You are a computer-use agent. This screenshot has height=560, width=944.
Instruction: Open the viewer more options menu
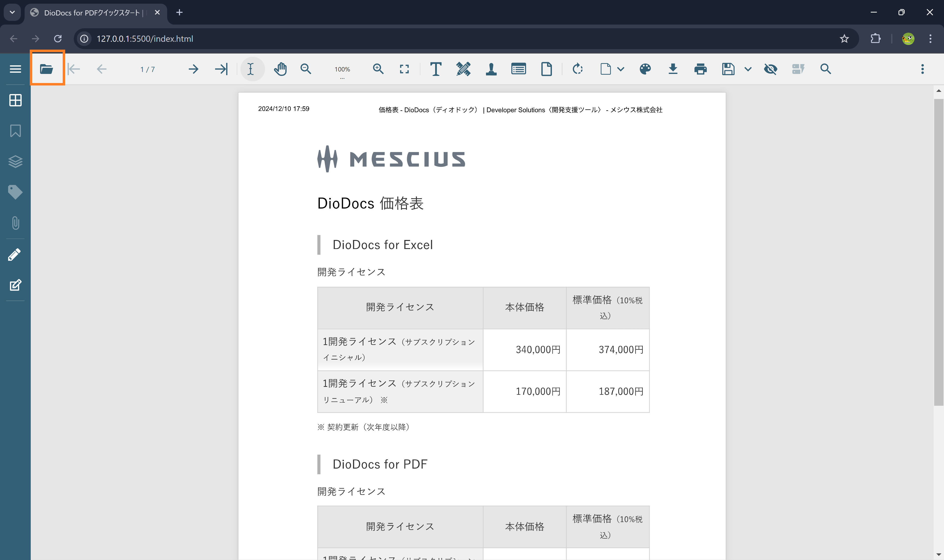pos(922,69)
